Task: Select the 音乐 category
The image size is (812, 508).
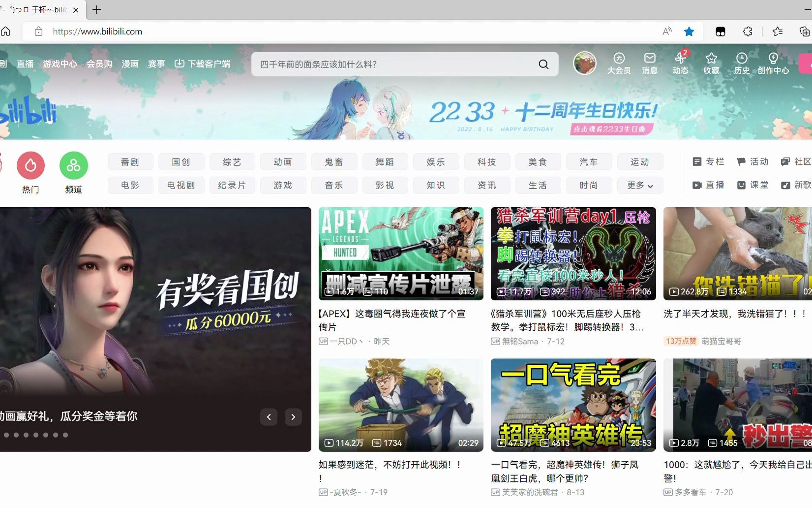Action: 334,185
